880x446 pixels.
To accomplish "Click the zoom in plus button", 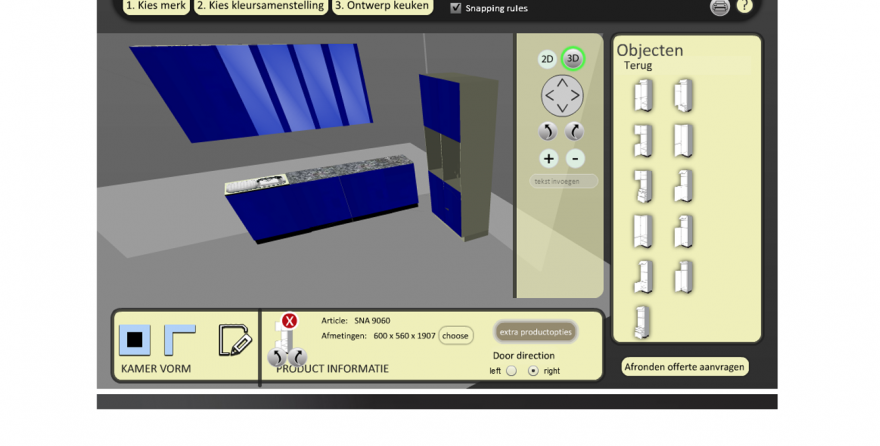I will pos(548,158).
